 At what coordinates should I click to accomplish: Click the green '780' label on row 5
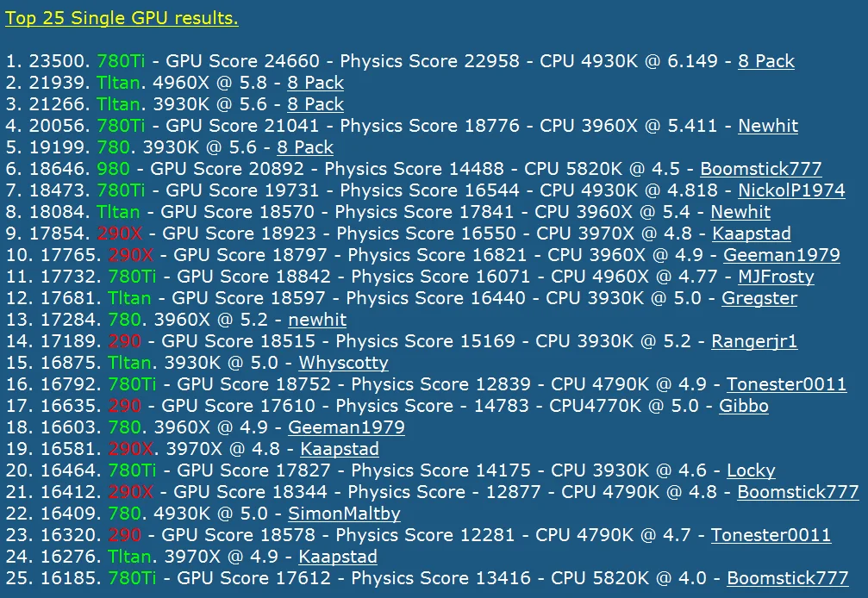click(x=113, y=147)
